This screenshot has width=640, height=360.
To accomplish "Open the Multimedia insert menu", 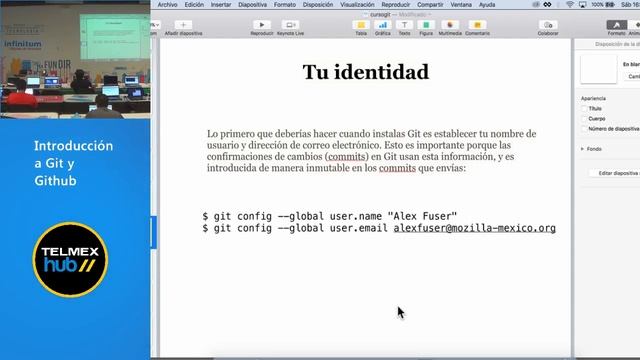I will pos(450,25).
